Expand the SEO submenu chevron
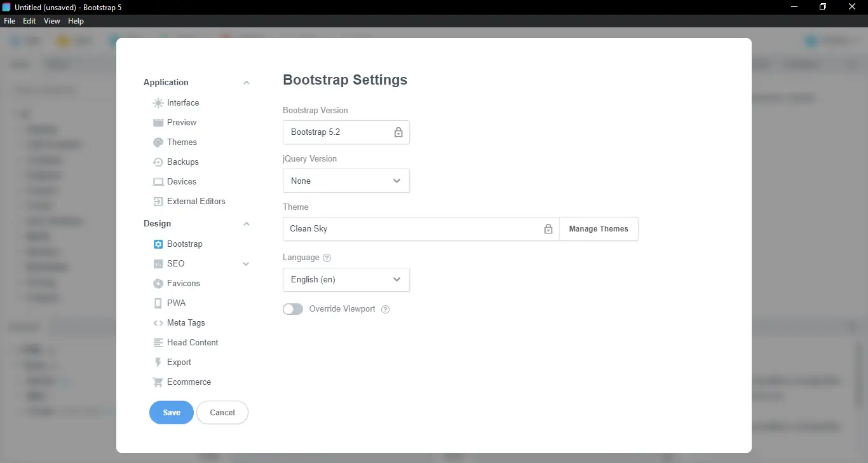The image size is (868, 463). coord(247,264)
